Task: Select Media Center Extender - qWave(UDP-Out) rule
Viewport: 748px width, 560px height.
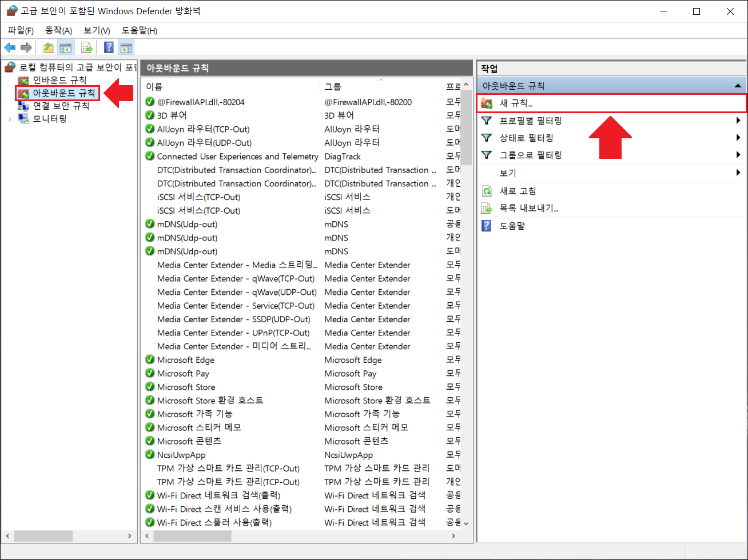Action: coord(237,292)
